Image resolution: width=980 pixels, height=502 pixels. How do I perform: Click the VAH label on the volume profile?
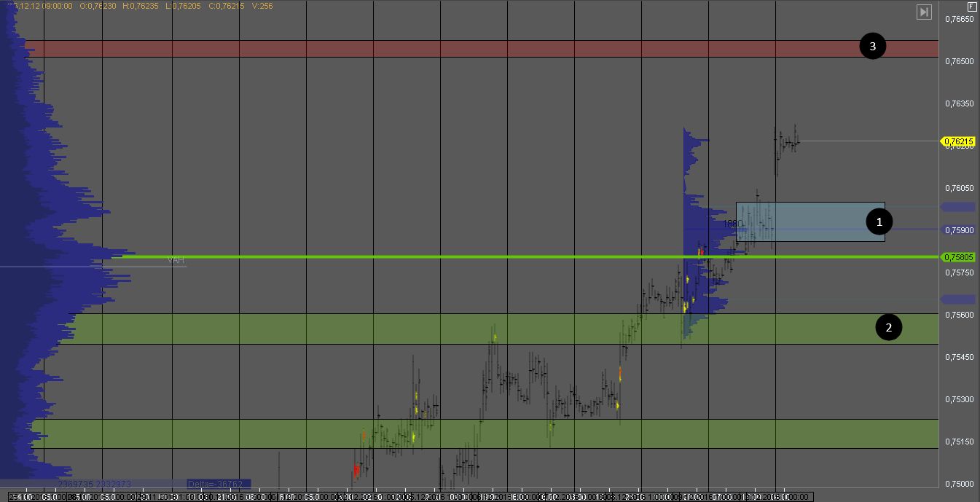[176, 260]
